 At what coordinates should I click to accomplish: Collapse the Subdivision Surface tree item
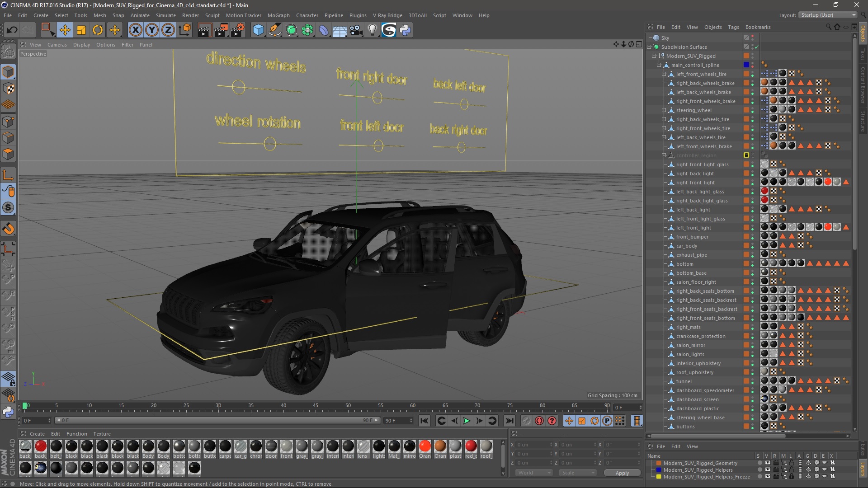click(x=649, y=47)
